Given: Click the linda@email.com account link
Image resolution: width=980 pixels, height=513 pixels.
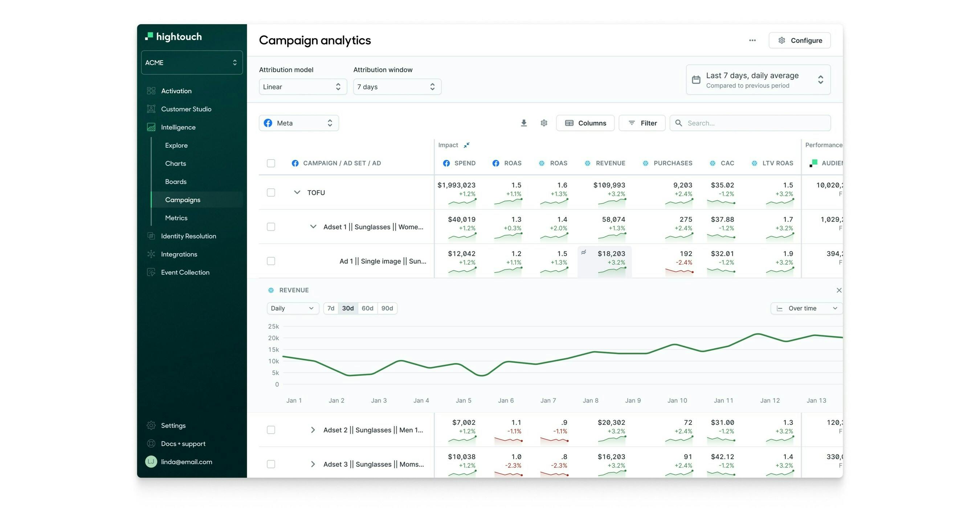Looking at the screenshot, I should [x=187, y=461].
